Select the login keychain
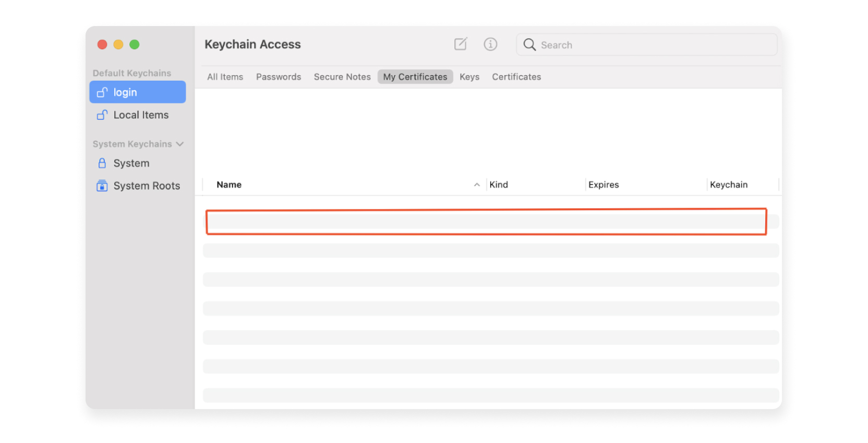 (138, 92)
